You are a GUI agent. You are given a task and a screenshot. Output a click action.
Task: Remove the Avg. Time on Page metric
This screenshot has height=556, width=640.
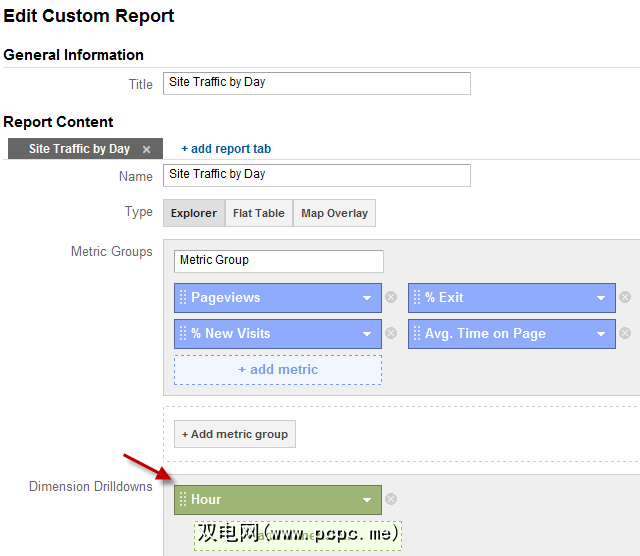[x=625, y=334]
